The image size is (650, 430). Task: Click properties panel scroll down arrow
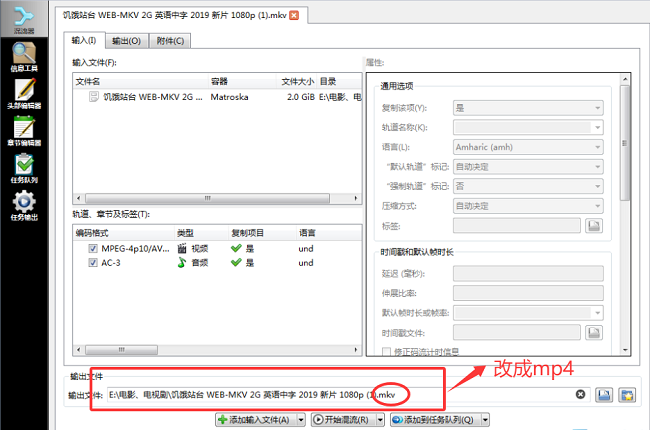point(625,350)
